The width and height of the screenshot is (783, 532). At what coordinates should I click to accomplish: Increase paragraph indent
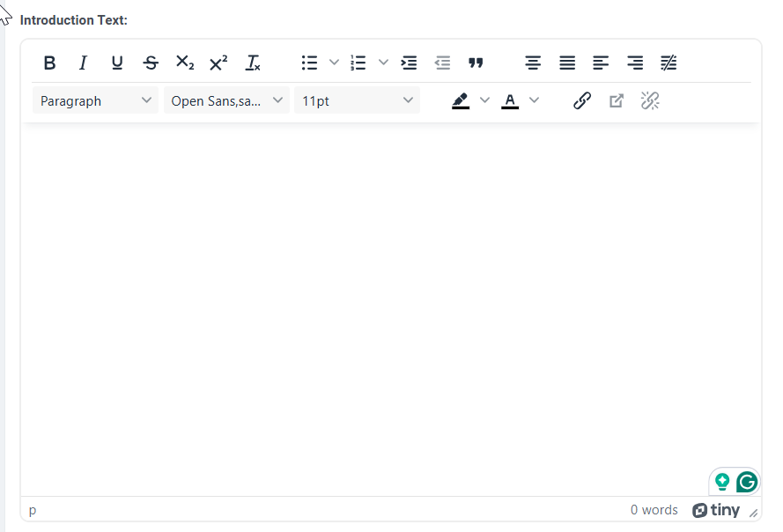tap(409, 63)
